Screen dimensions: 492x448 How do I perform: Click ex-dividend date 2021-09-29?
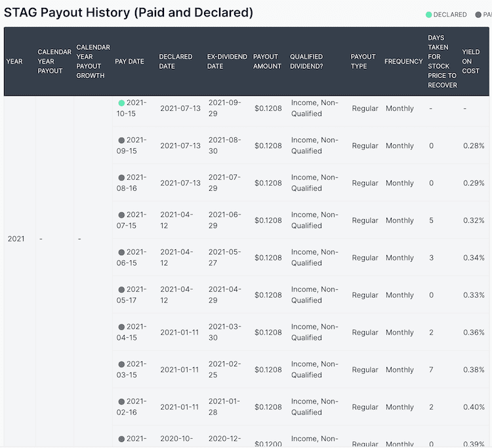click(x=224, y=108)
